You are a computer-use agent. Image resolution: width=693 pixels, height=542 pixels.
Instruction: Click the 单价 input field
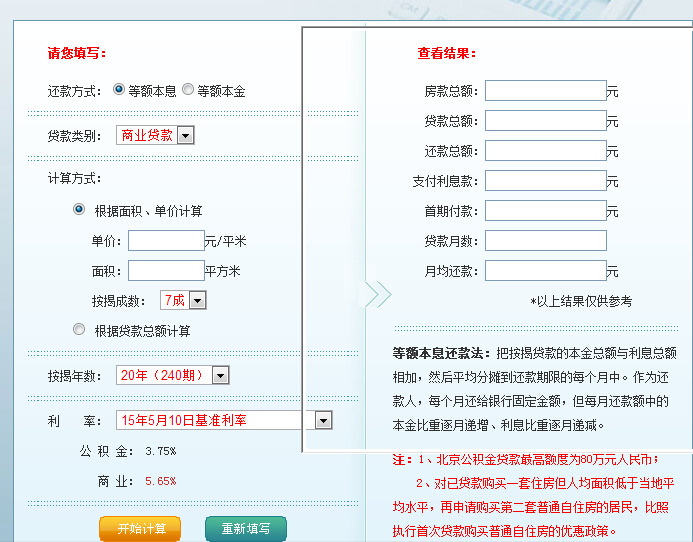click(x=166, y=240)
